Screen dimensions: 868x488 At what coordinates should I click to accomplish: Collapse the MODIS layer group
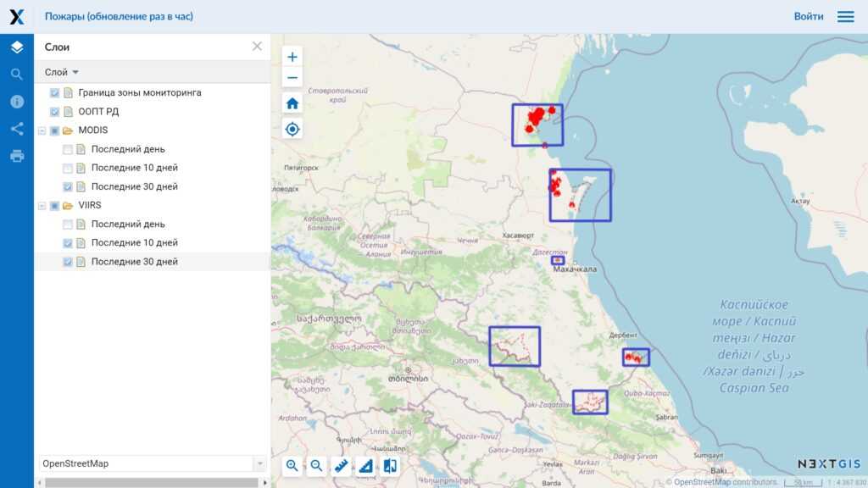[x=42, y=130]
